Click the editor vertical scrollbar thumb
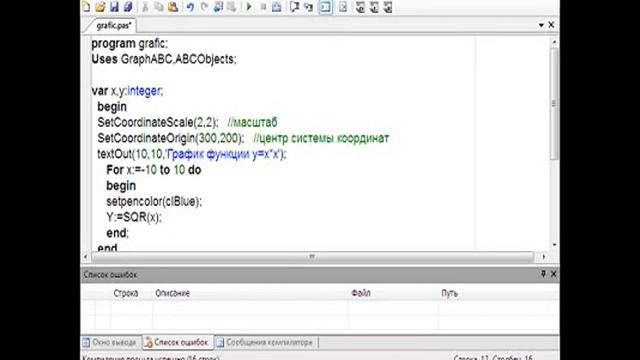The width and height of the screenshot is (640, 360). tap(554, 104)
